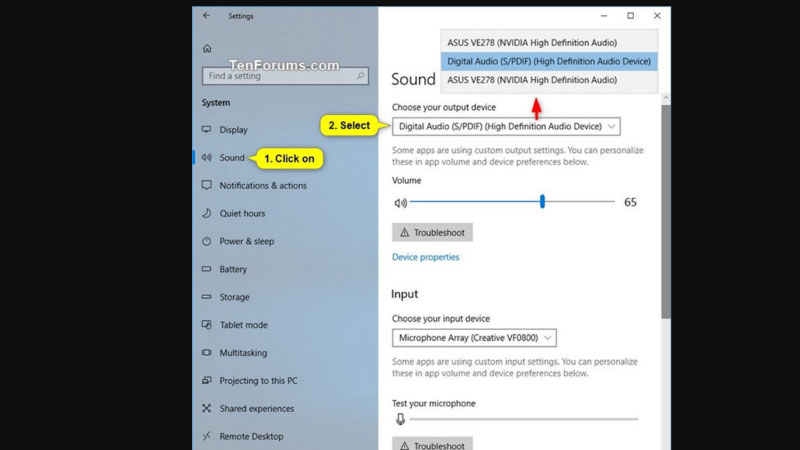Click the volume slider handle
The width and height of the screenshot is (800, 450).
coord(542,202)
